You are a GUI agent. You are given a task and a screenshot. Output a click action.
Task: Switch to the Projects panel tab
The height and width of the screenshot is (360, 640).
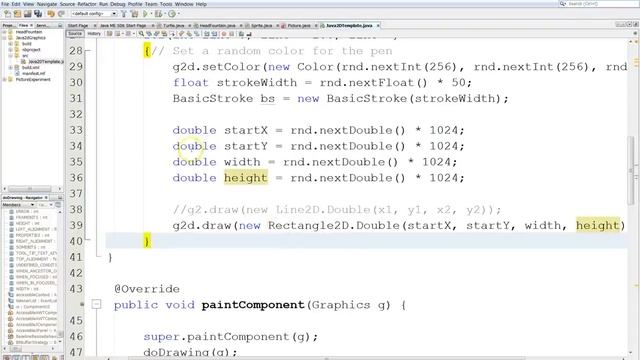(x=8, y=25)
